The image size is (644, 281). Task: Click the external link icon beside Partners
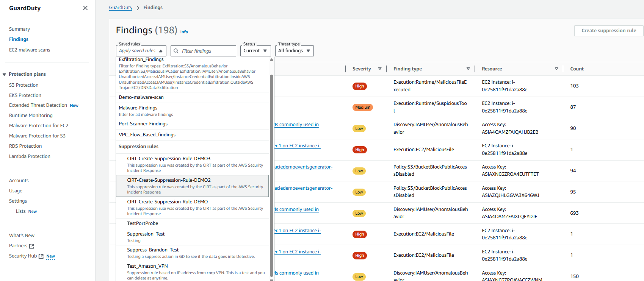point(32,246)
